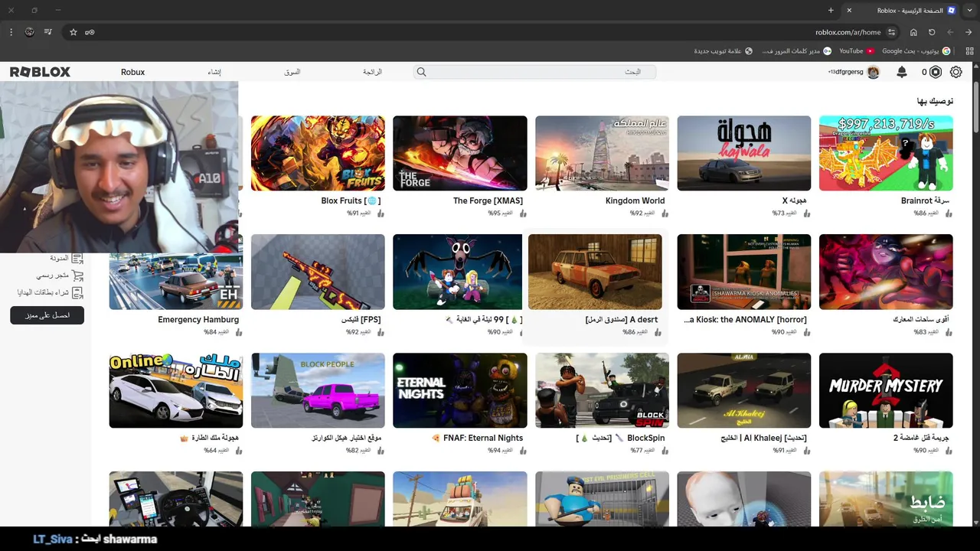
Task: Click the Roblox logo
Action: [x=40, y=72]
